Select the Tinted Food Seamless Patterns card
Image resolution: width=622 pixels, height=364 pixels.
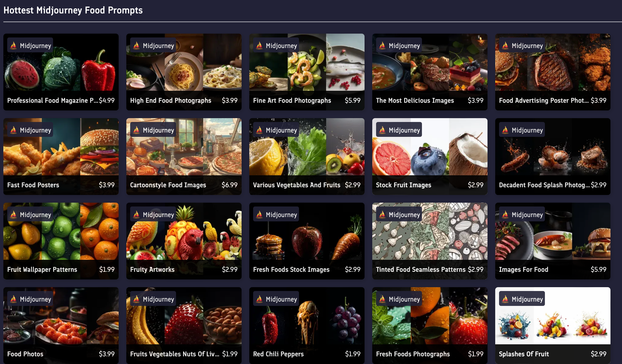(x=430, y=241)
